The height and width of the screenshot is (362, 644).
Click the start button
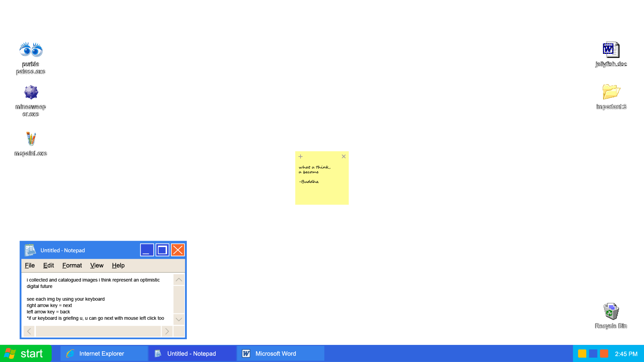pyautogui.click(x=25, y=353)
